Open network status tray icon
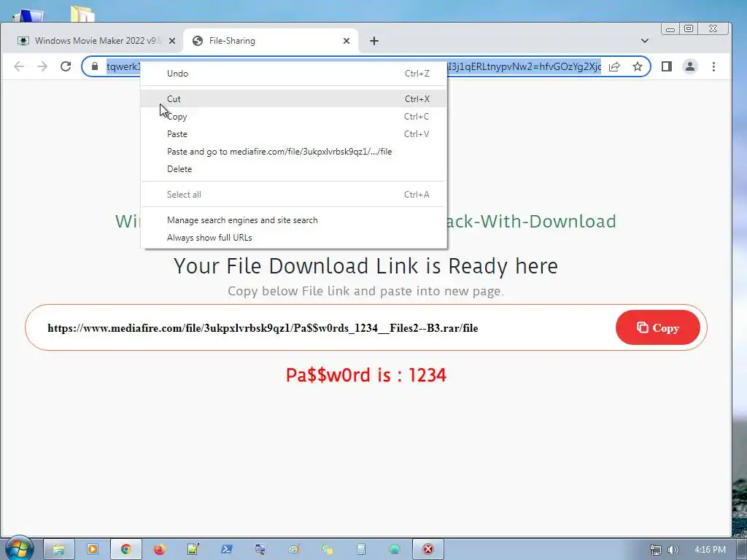The image size is (747, 560). (656, 550)
